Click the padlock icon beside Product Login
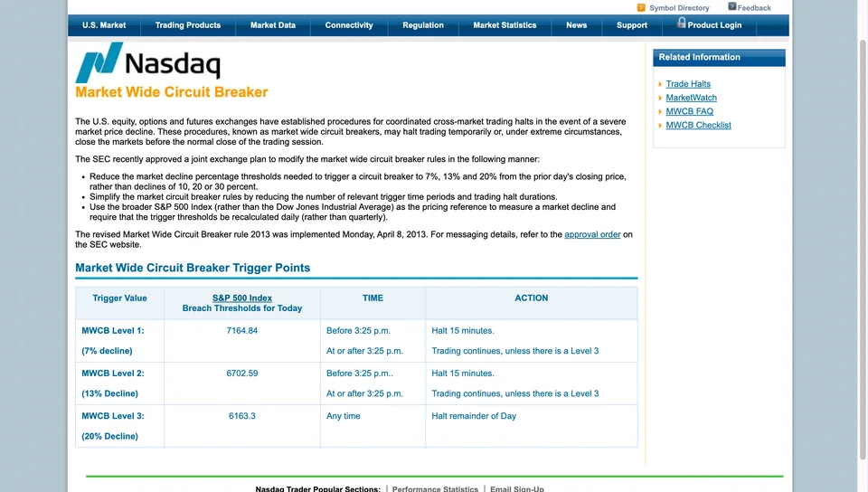Screen dimensions: 868x492 (x=682, y=23)
